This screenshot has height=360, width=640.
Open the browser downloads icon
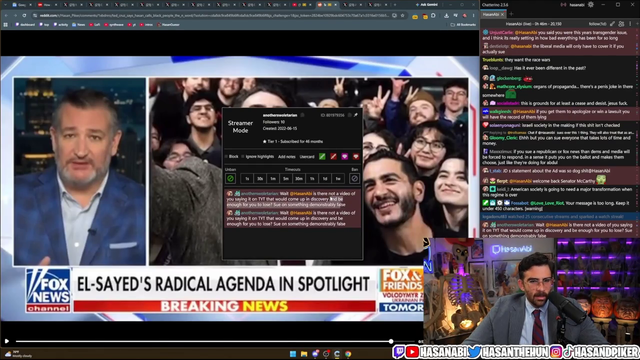446,16
